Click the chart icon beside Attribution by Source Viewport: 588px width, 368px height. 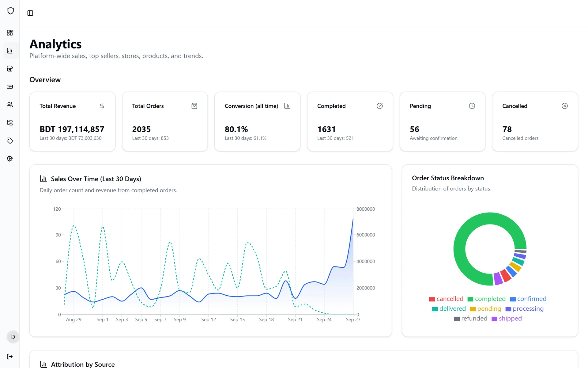pos(43,364)
